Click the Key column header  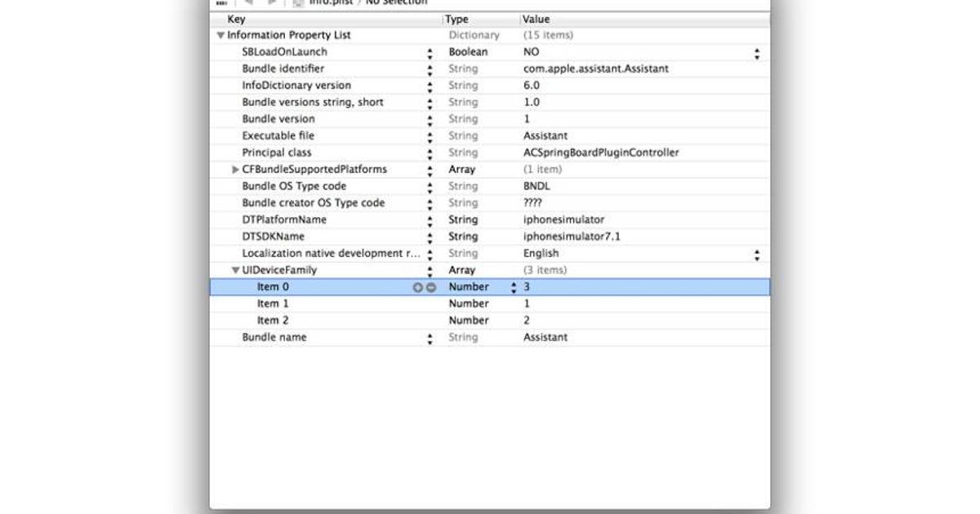point(327,19)
